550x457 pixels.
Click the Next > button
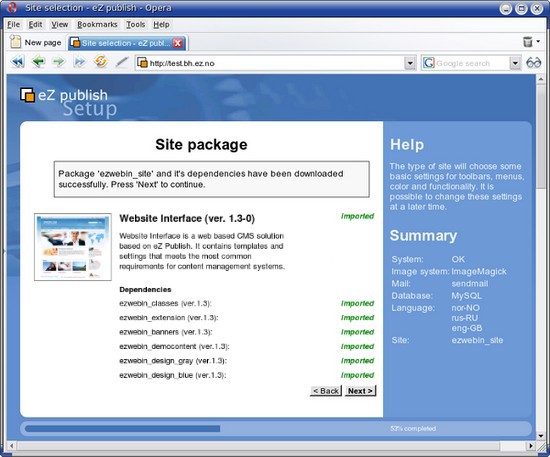pos(360,391)
